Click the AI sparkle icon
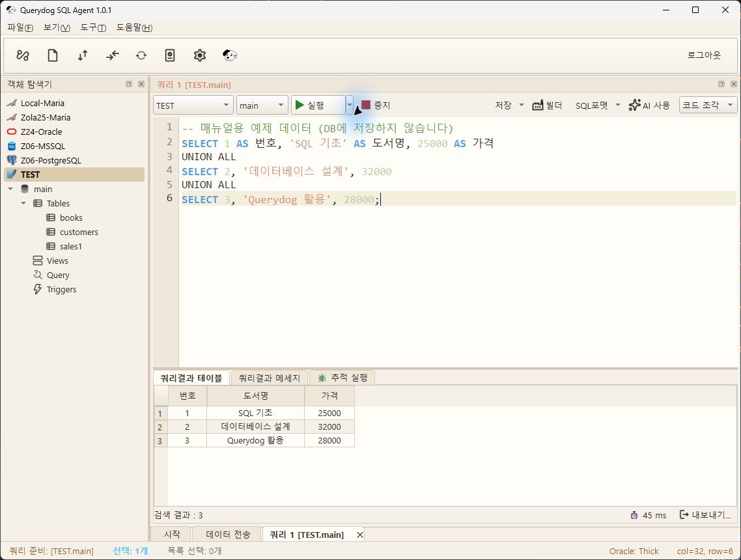Image resolution: width=741 pixels, height=560 pixels. tap(635, 105)
